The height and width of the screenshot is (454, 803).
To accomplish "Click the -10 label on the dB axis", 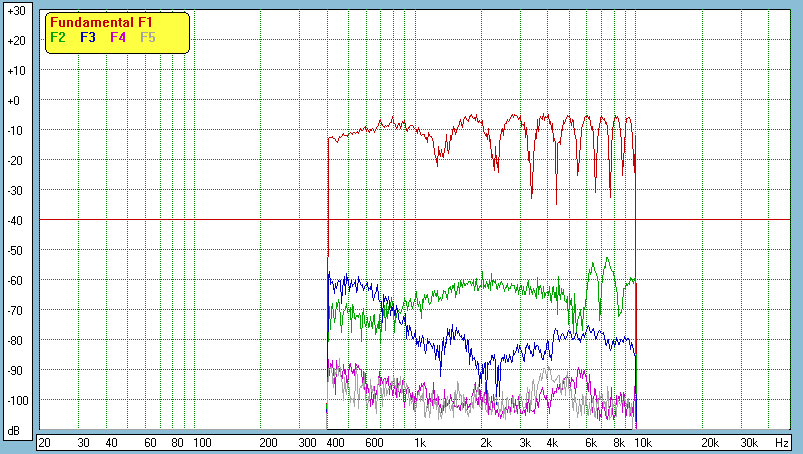I will (15, 131).
